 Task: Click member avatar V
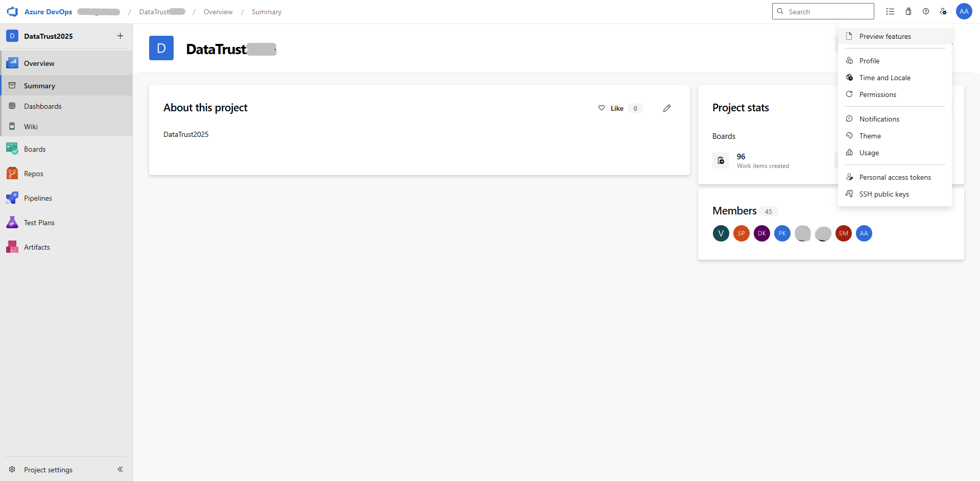[721, 233]
